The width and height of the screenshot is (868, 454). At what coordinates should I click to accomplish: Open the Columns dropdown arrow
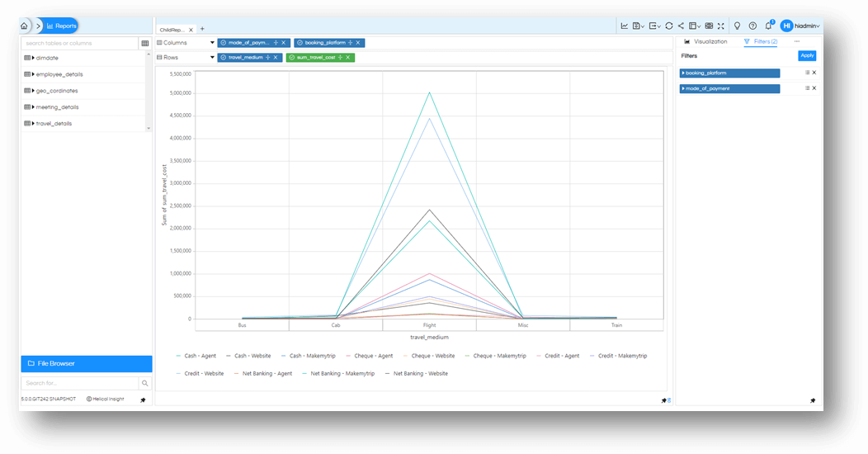pos(212,43)
